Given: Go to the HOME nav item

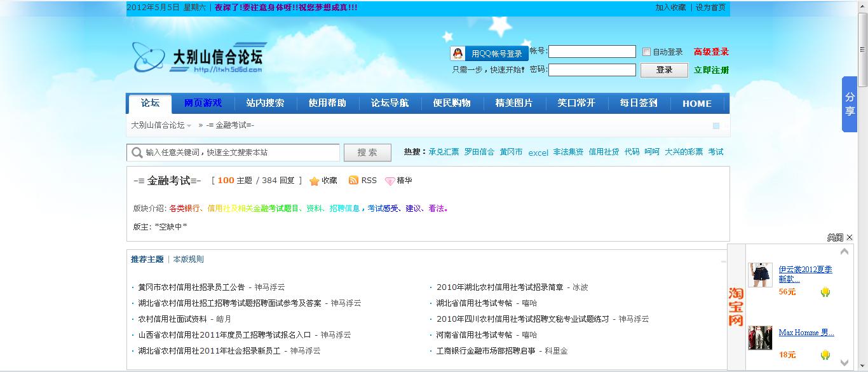Looking at the screenshot, I should (x=697, y=104).
